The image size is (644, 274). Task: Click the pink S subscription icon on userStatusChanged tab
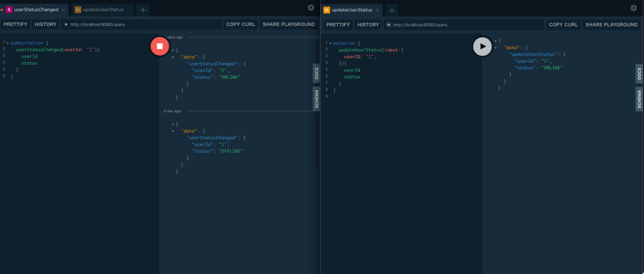click(x=9, y=10)
